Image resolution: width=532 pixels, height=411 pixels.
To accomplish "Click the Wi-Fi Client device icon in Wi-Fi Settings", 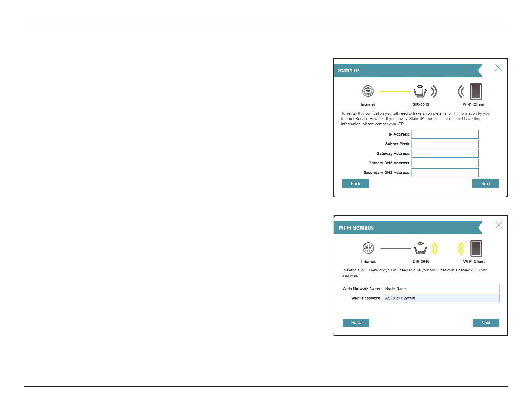I will (x=476, y=249).
